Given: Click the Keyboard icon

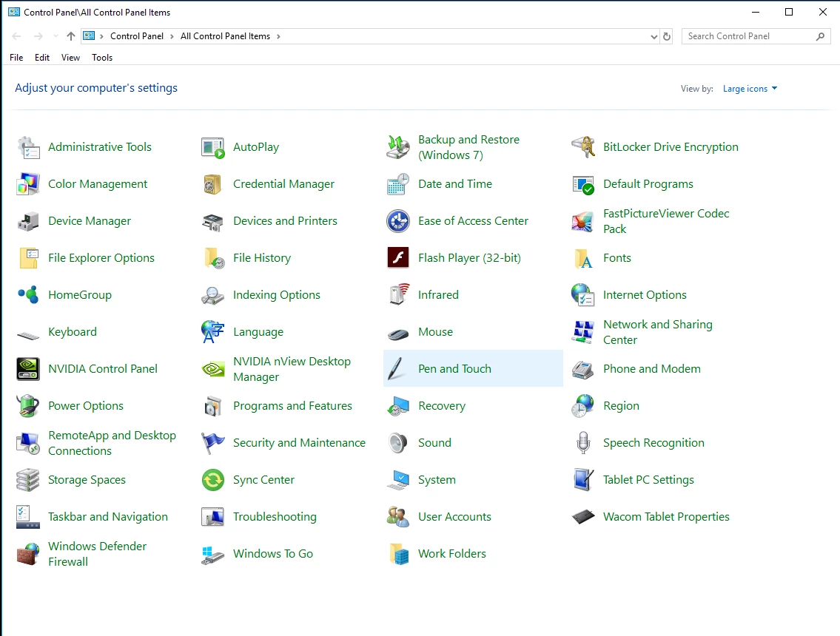Looking at the screenshot, I should [x=28, y=335].
